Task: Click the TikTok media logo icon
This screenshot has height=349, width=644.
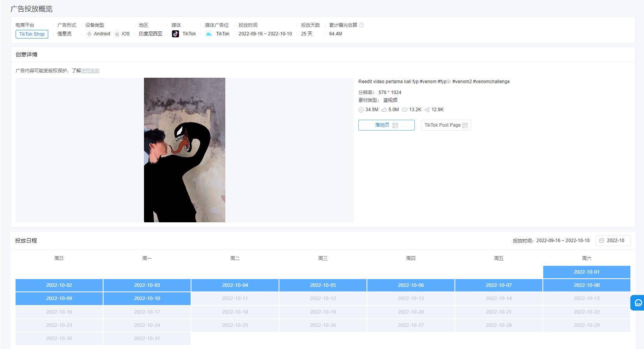Action: point(175,34)
